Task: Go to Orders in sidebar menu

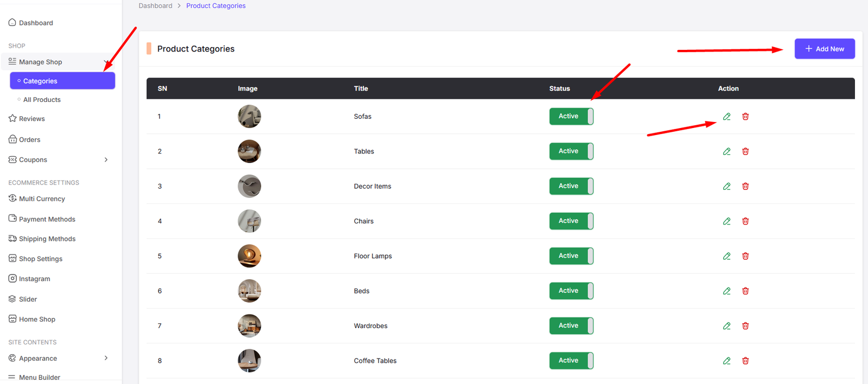Action: coord(30,139)
